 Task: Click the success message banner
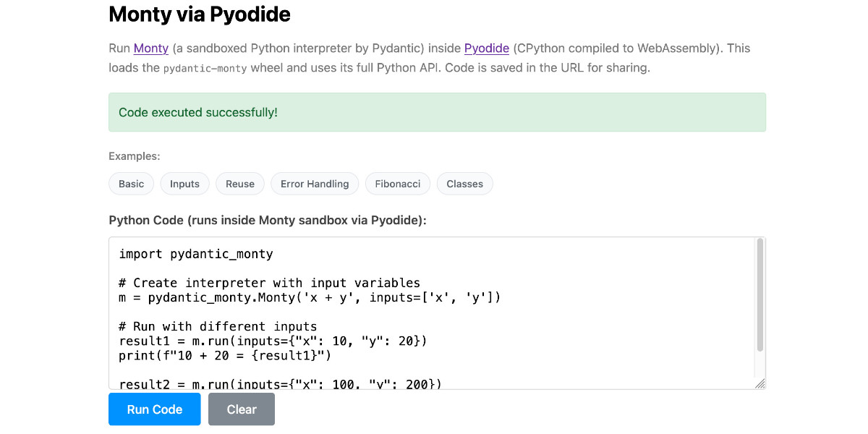(437, 112)
